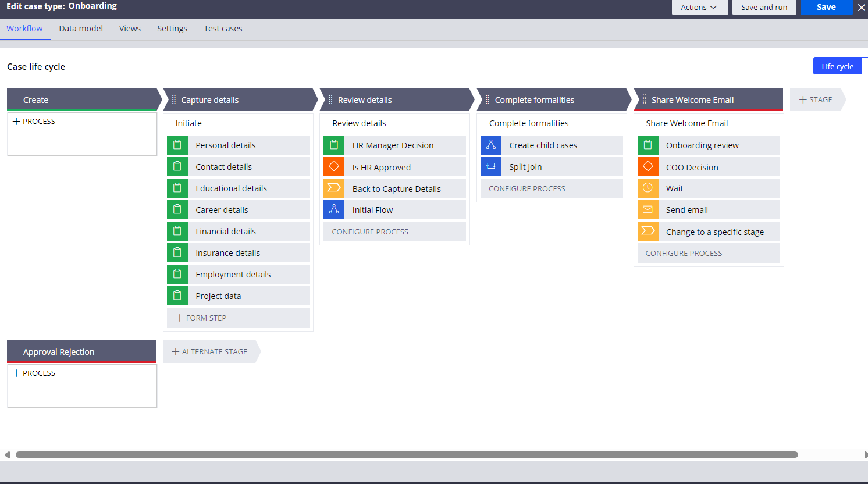Click the orange decision diamond icon for Is HR Approved
The image size is (868, 484).
pos(334,167)
